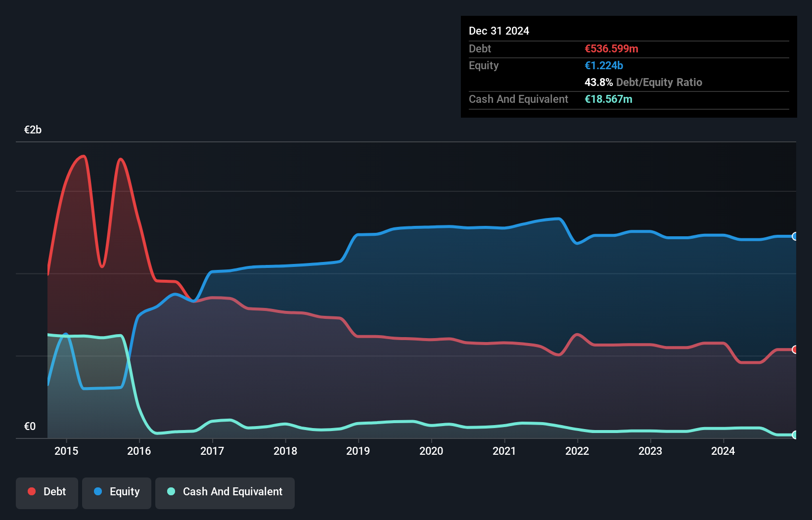Image resolution: width=812 pixels, height=520 pixels.
Task: Click the teal Cash And Equivalent legend dot
Action: (x=171, y=491)
